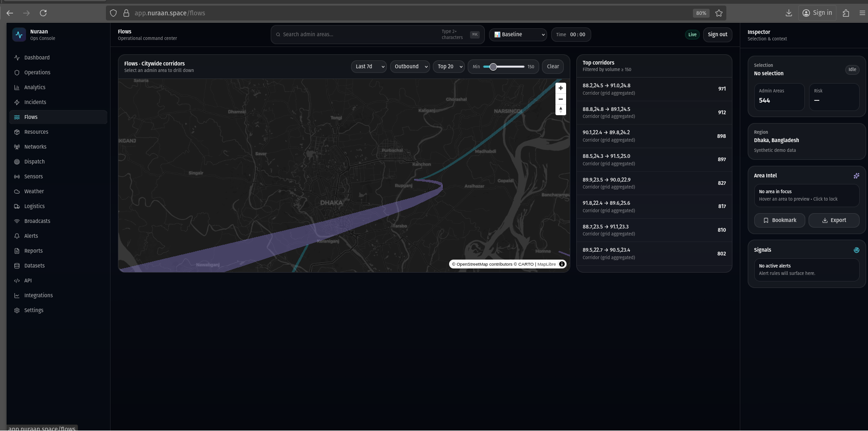This screenshot has width=868, height=431.
Task: Open Analytics in the sidebar
Action: tap(35, 87)
